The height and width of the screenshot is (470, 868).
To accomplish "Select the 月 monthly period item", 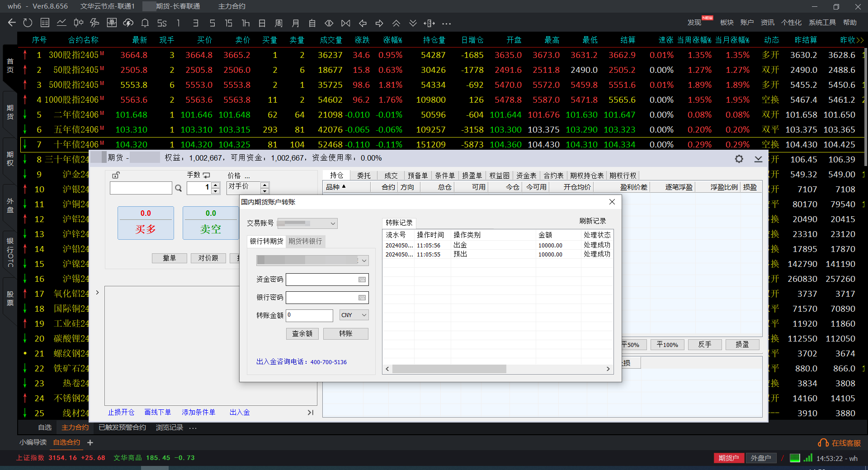I will point(296,23).
